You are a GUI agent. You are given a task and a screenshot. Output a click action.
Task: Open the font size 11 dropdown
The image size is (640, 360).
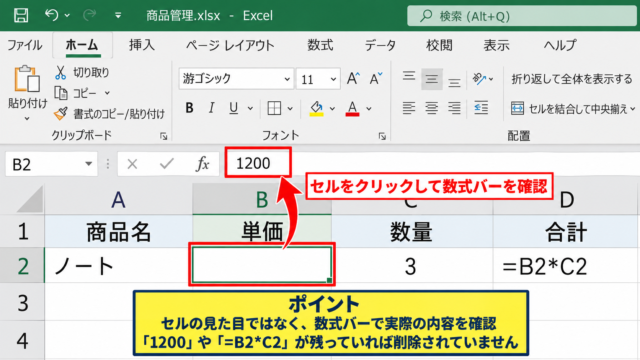click(x=333, y=79)
